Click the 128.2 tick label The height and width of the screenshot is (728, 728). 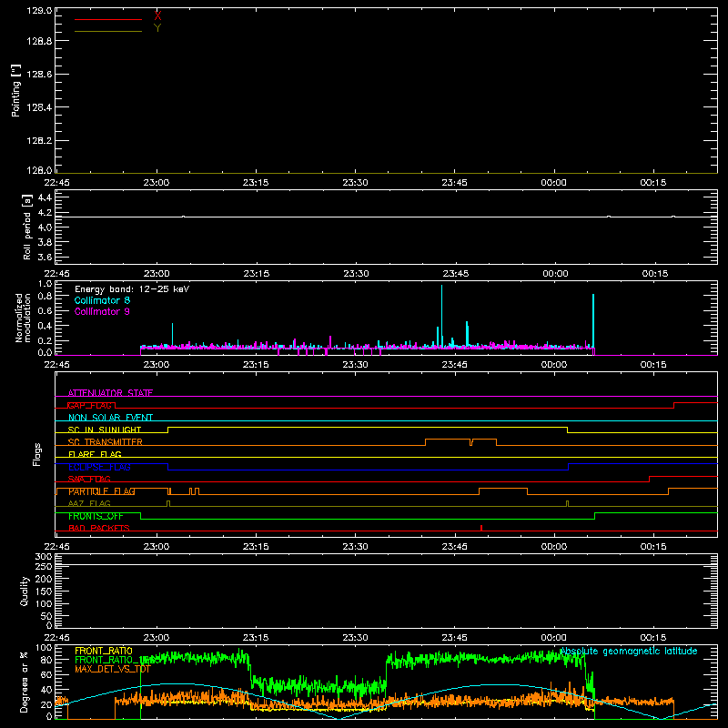tap(39, 141)
